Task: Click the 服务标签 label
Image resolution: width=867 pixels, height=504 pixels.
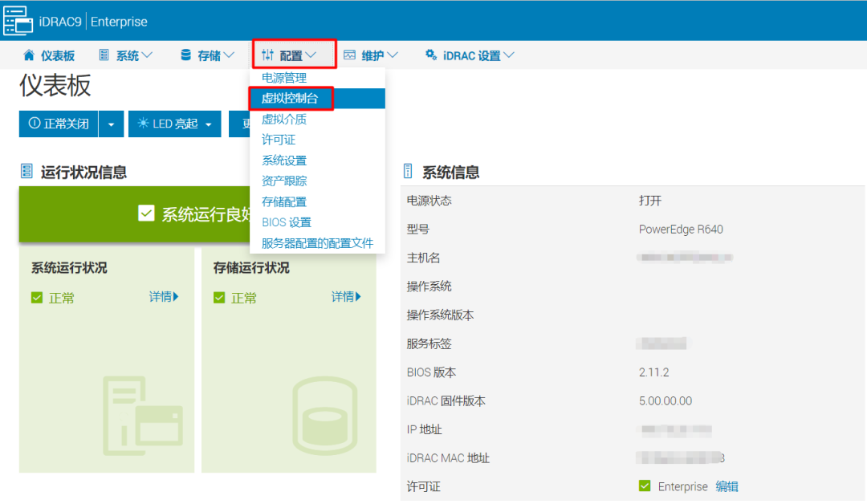Action: (429, 343)
